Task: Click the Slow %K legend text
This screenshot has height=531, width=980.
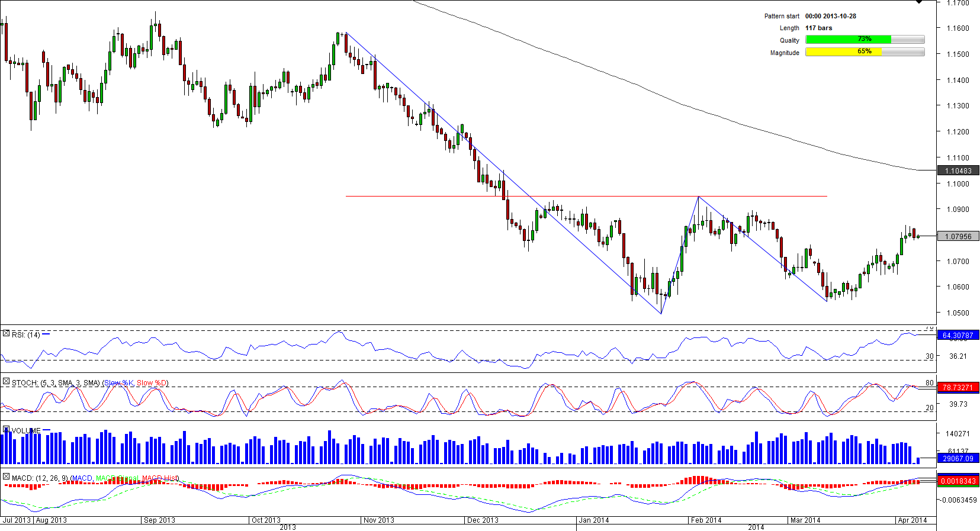Action: 119,383
